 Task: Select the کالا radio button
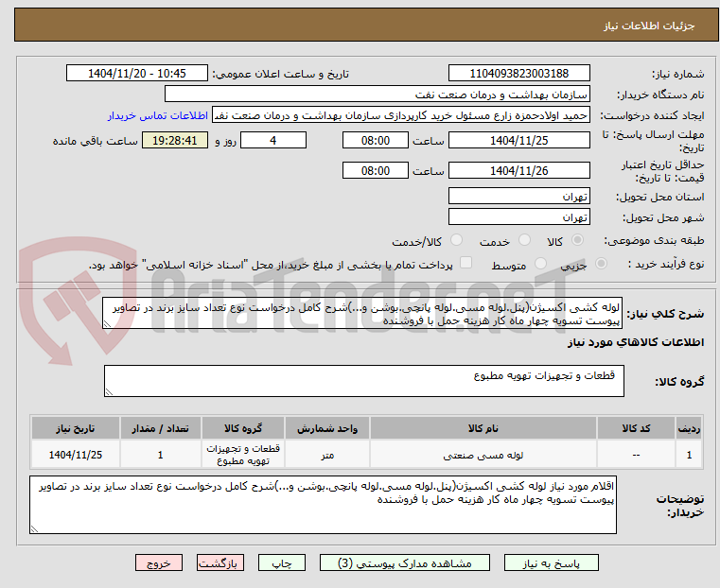pos(578,240)
